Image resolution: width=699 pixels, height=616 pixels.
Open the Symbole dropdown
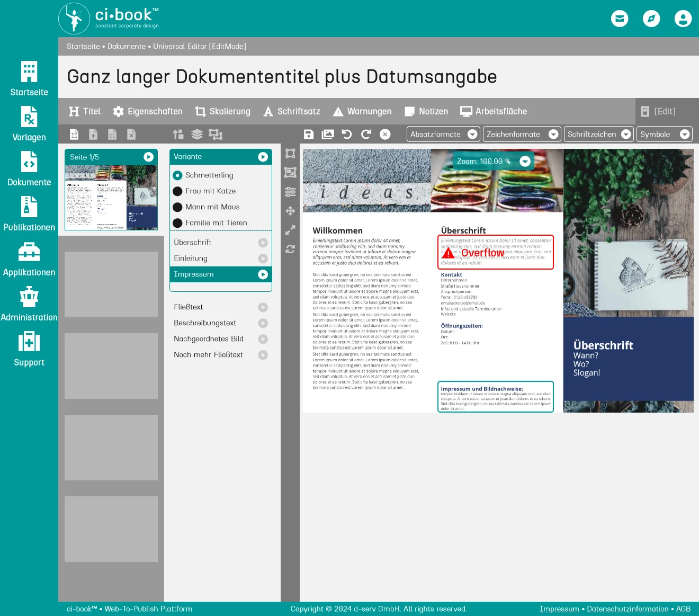tap(664, 135)
